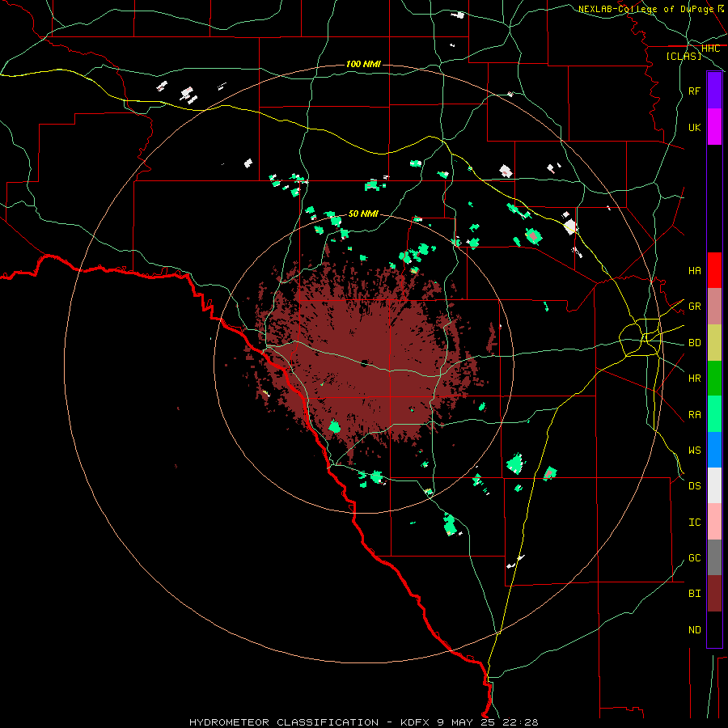The height and width of the screenshot is (728, 728).
Task: Click the 'HR' legend label
Action: pyautogui.click(x=694, y=379)
